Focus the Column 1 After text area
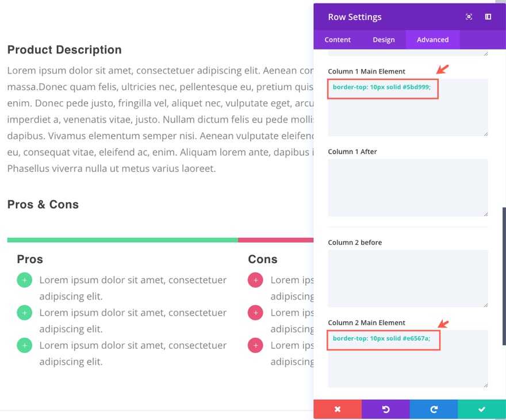Image resolution: width=506 pixels, height=420 pixels. pyautogui.click(x=408, y=187)
